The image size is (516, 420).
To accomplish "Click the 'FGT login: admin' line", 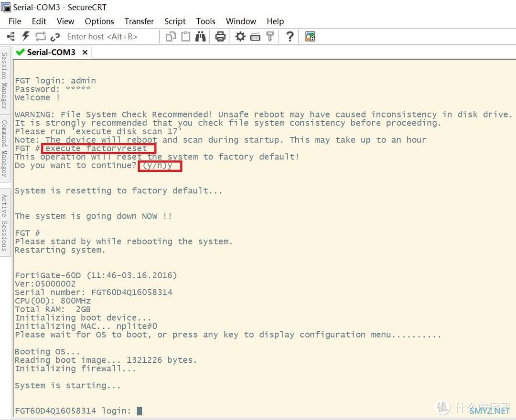I will 55,81.
